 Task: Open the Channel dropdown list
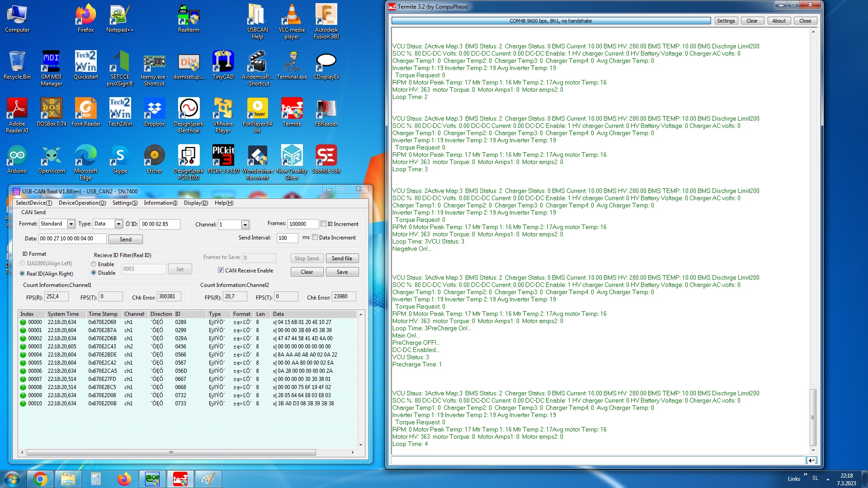click(245, 225)
